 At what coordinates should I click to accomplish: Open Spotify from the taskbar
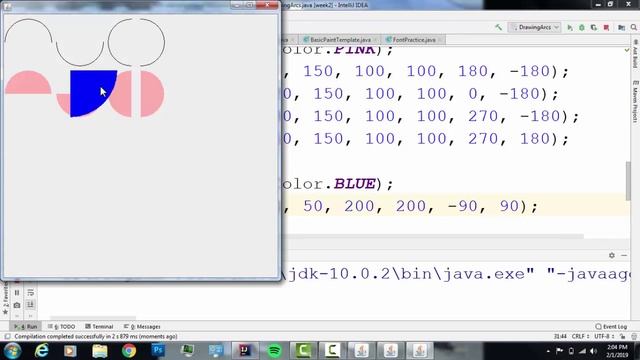tap(274, 351)
